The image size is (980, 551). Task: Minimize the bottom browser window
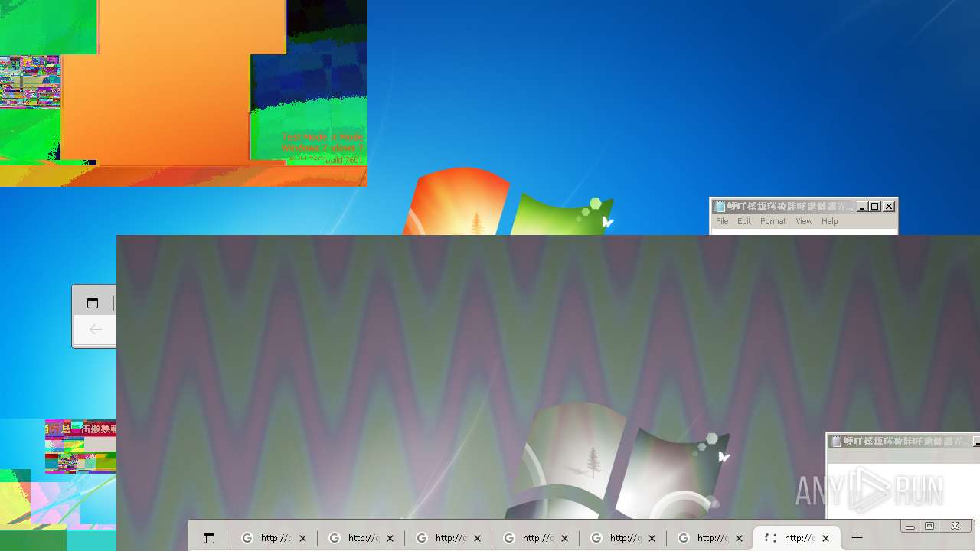tap(910, 527)
